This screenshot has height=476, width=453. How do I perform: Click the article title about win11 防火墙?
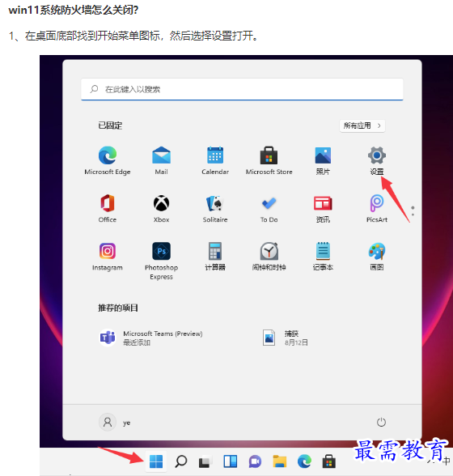74,10
